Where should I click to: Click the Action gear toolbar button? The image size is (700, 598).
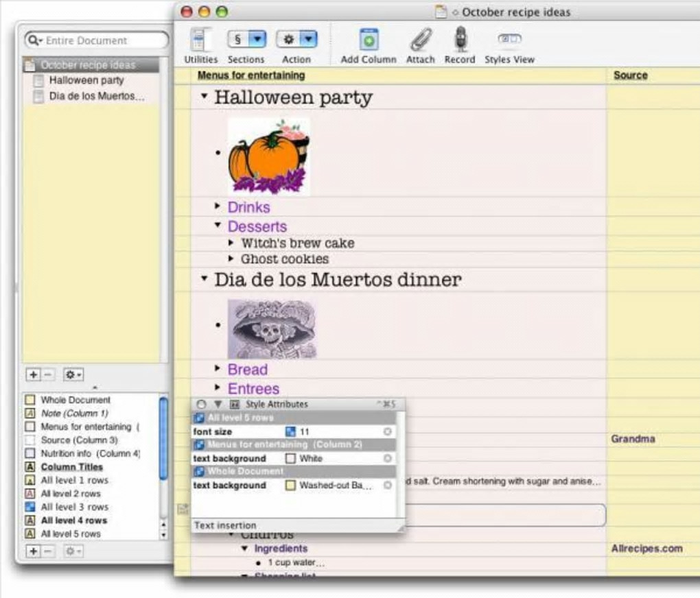288,39
